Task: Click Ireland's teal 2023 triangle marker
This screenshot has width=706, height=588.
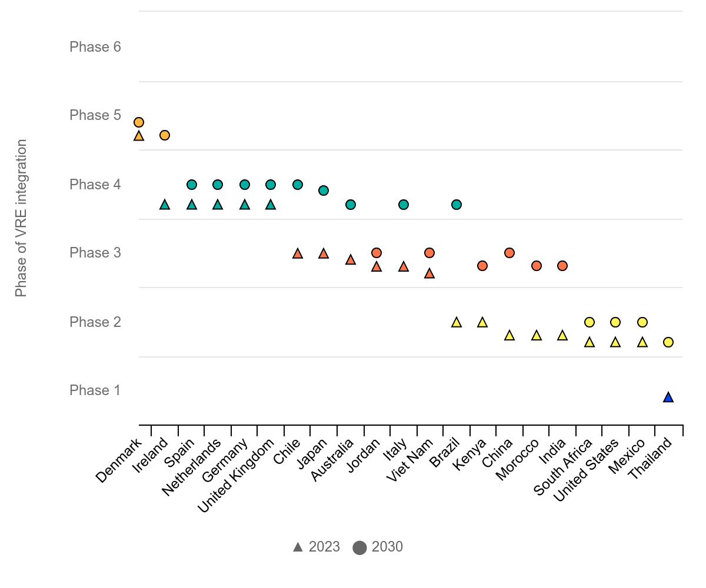Action: click(x=165, y=205)
